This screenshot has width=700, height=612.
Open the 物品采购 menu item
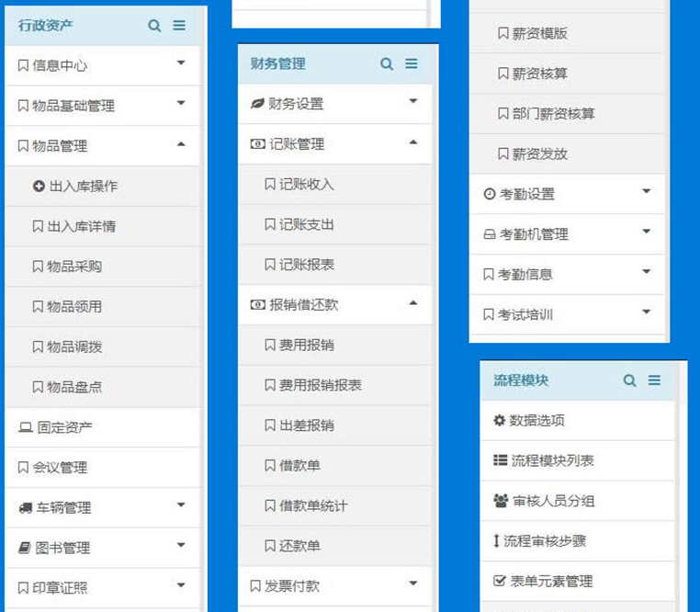[73, 266]
